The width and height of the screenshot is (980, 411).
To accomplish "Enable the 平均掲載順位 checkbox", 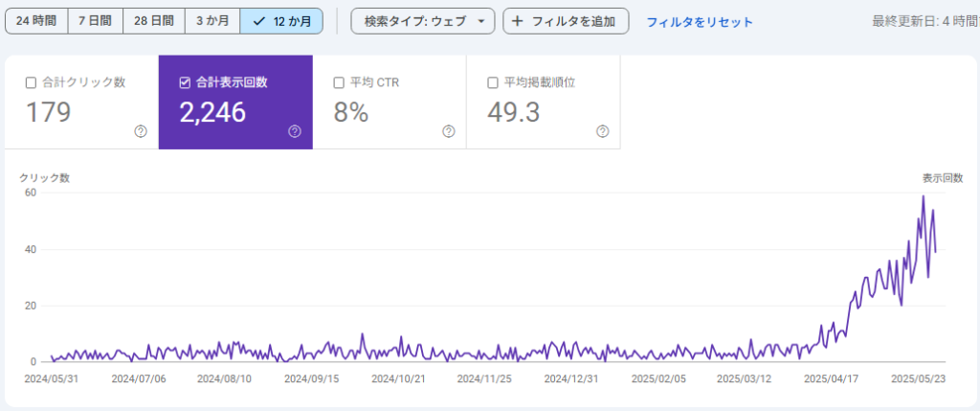I will point(493,82).
